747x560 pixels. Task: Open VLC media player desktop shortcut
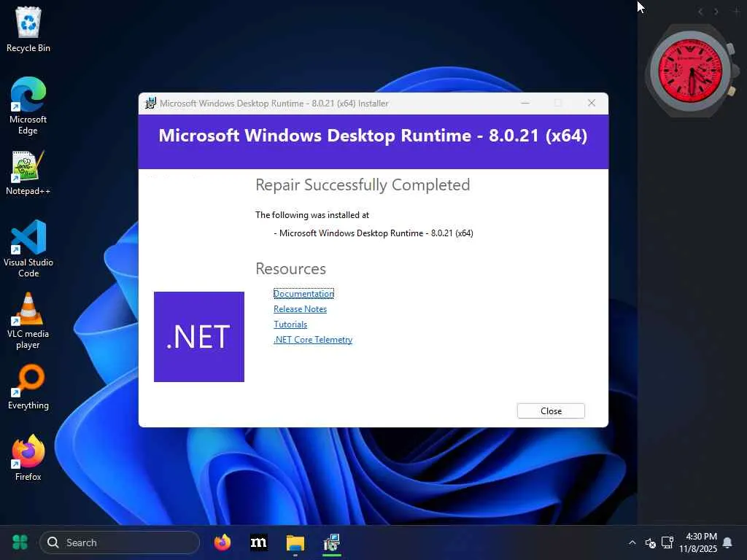28,321
